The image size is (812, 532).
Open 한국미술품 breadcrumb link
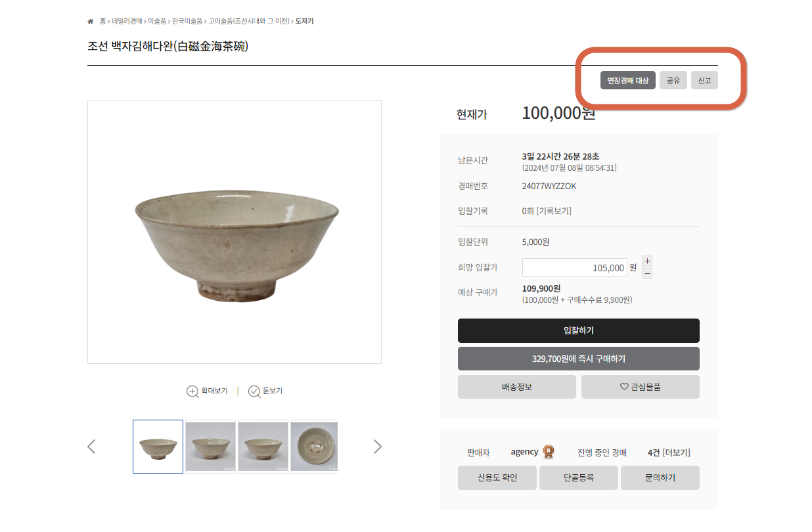tap(187, 21)
